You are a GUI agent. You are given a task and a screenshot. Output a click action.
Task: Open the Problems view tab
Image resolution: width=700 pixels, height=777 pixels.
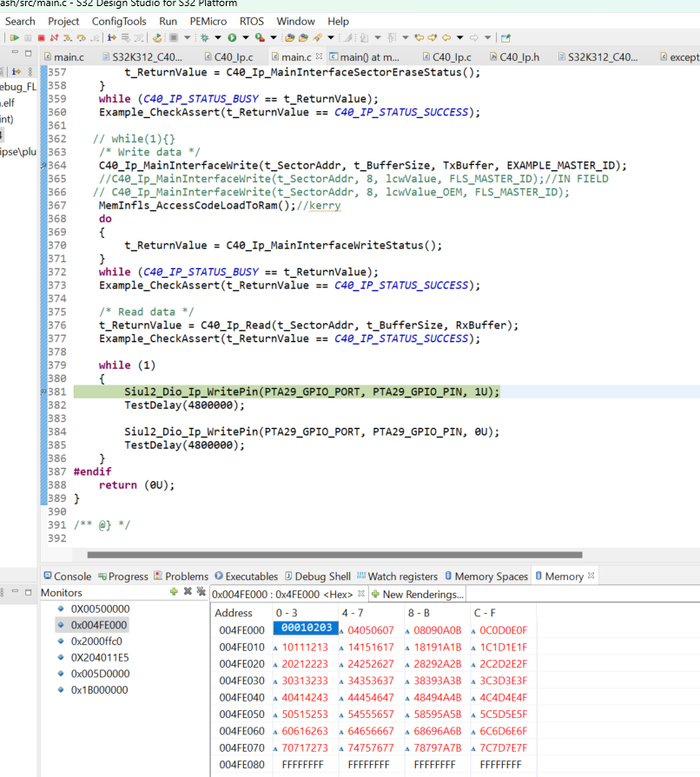pos(181,576)
